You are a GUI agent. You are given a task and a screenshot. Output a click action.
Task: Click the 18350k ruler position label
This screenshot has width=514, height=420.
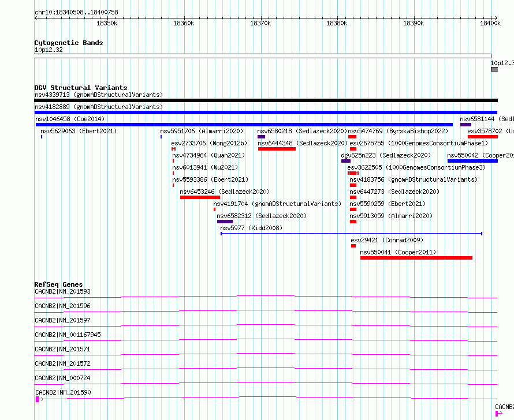pyautogui.click(x=107, y=23)
